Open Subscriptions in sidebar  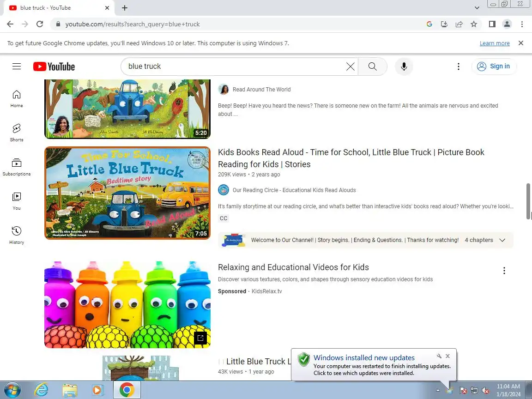tap(16, 167)
